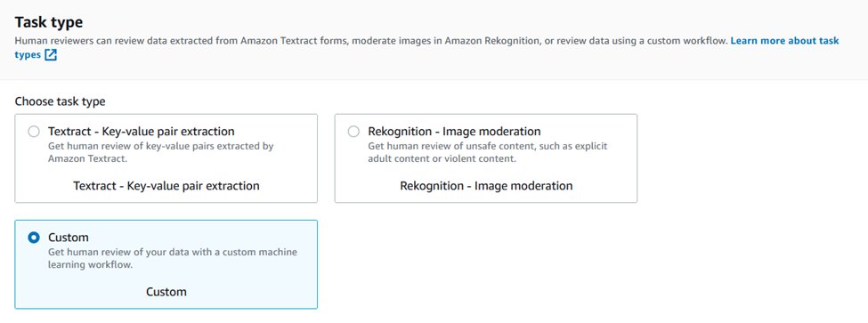Click the bottom Rekognition card caption label
This screenshot has width=868, height=323.
(486, 186)
